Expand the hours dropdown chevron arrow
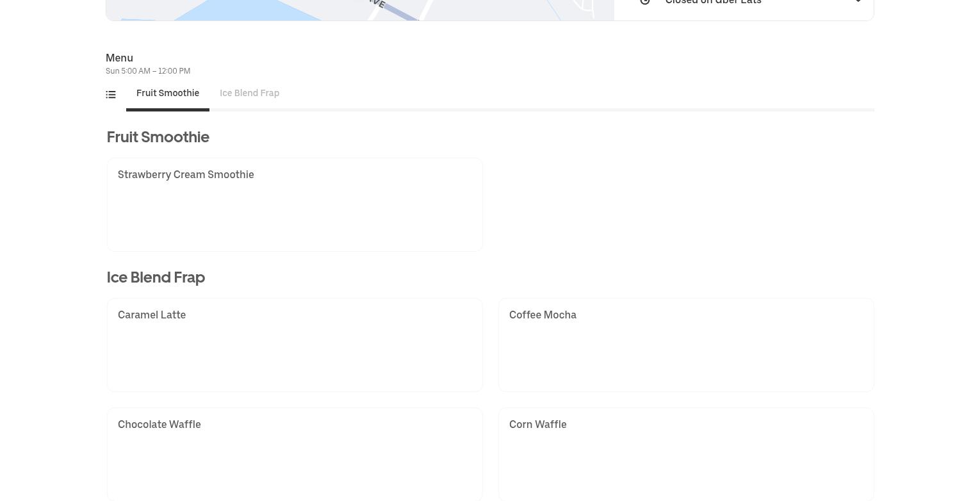 [858, 2]
